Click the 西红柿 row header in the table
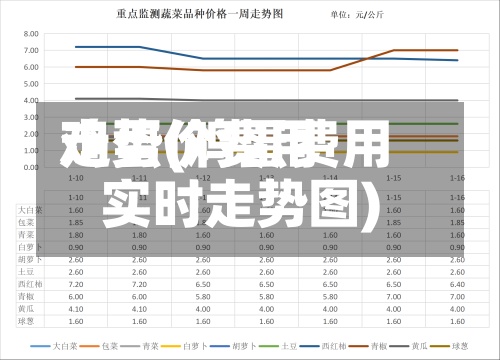Viewport: 500px width, 360px height. tap(30, 284)
